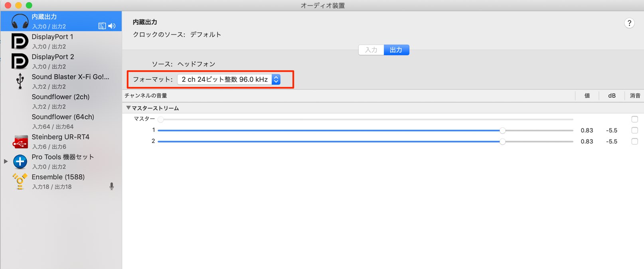Switch to the 出力 tab
This screenshot has width=644, height=269.
tap(396, 50)
